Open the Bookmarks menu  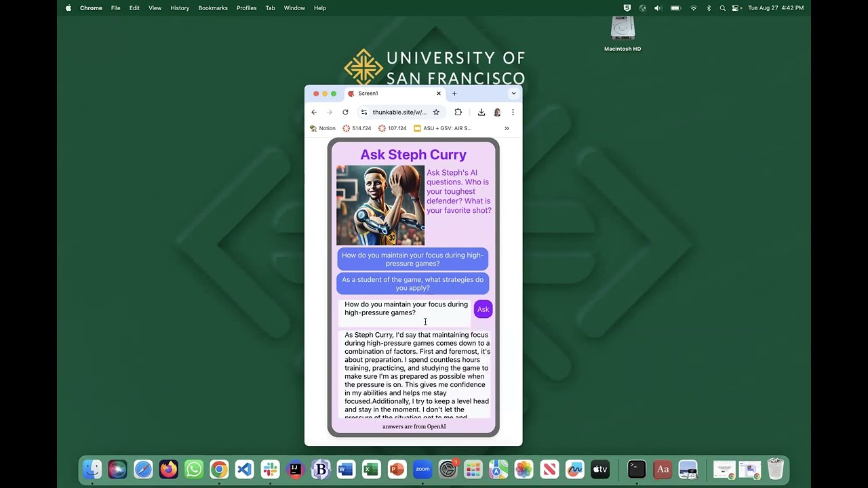pyautogui.click(x=213, y=8)
